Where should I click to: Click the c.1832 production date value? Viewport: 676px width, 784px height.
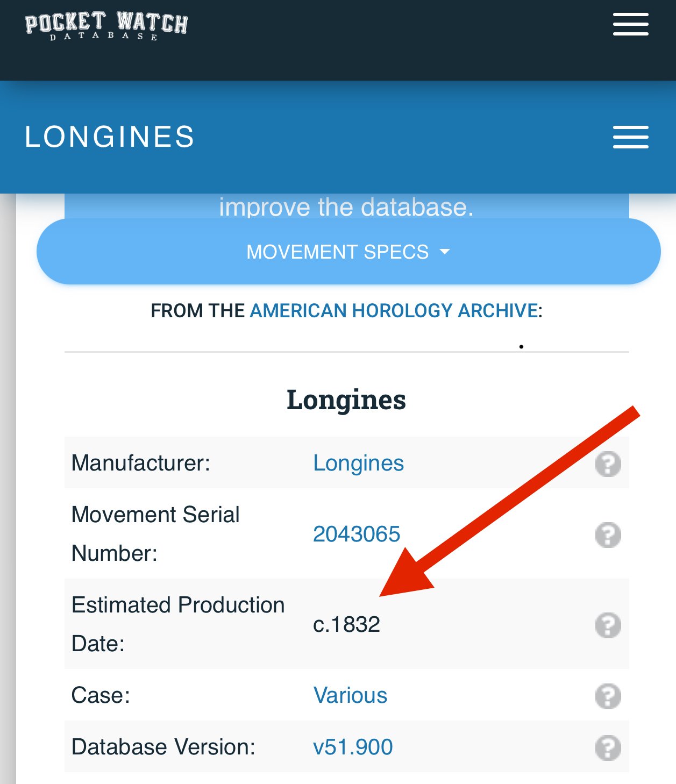point(346,624)
